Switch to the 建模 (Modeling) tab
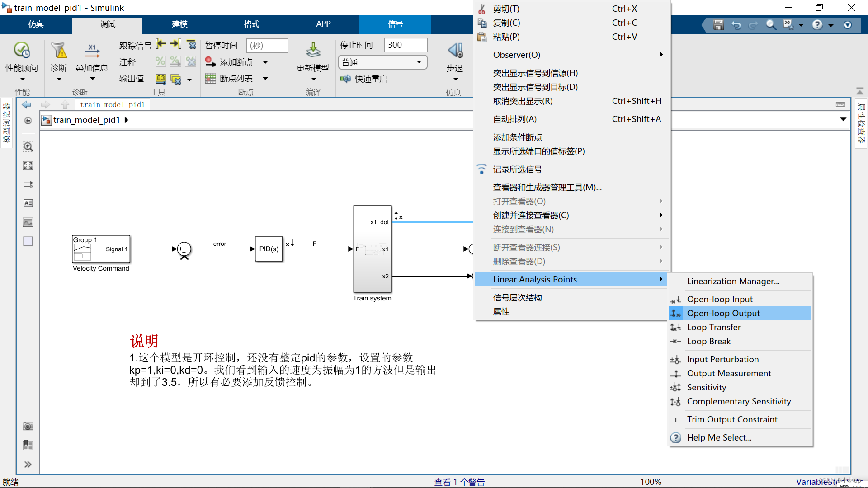868x488 pixels. point(179,24)
